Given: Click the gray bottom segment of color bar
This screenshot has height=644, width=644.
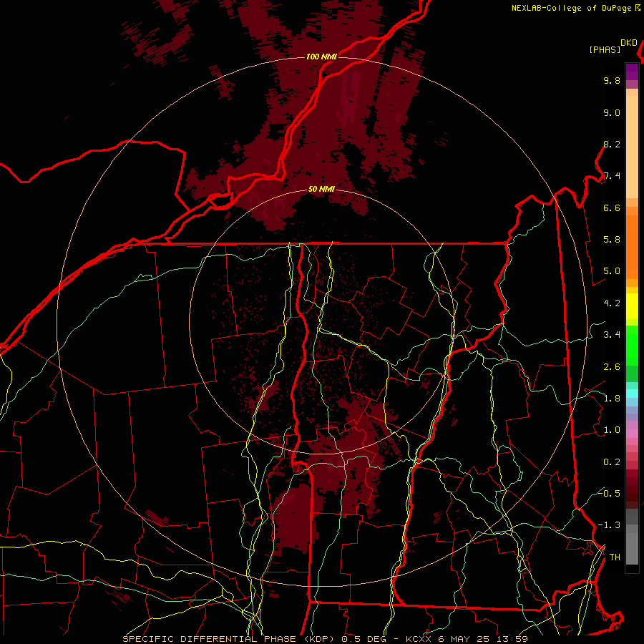Looking at the screenshot, I should pos(632,546).
